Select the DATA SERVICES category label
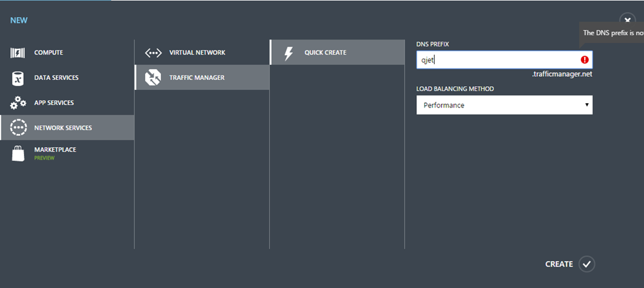The height and width of the screenshot is (288, 644). coord(56,77)
